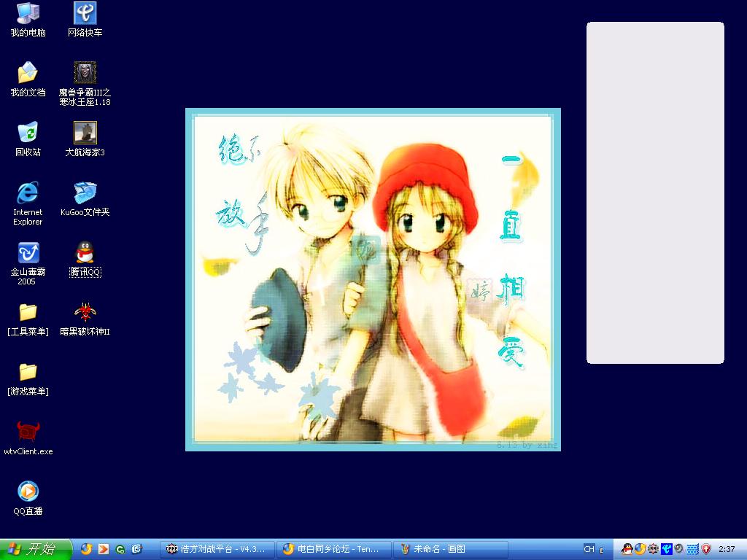747x560 pixels.
Task: Click the CH language indicator in taskbar
Action: pyautogui.click(x=589, y=549)
